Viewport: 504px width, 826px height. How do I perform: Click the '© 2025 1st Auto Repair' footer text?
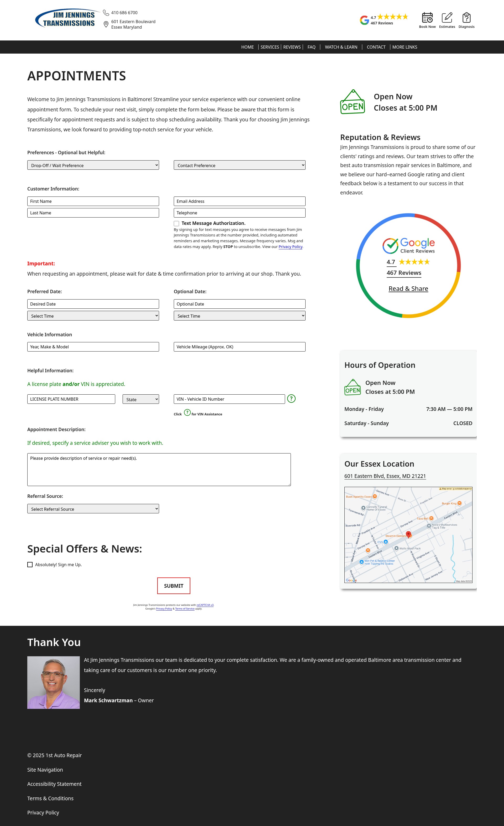click(x=54, y=755)
